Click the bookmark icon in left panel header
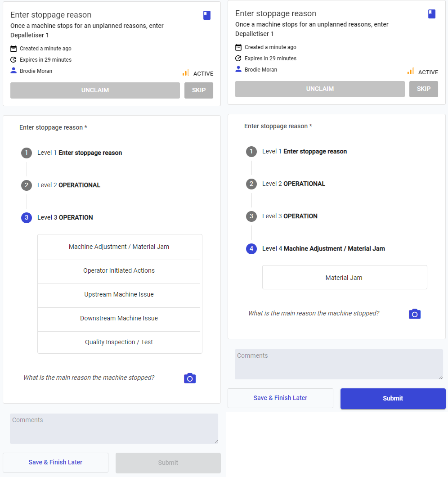This screenshot has width=448, height=477. [207, 15]
